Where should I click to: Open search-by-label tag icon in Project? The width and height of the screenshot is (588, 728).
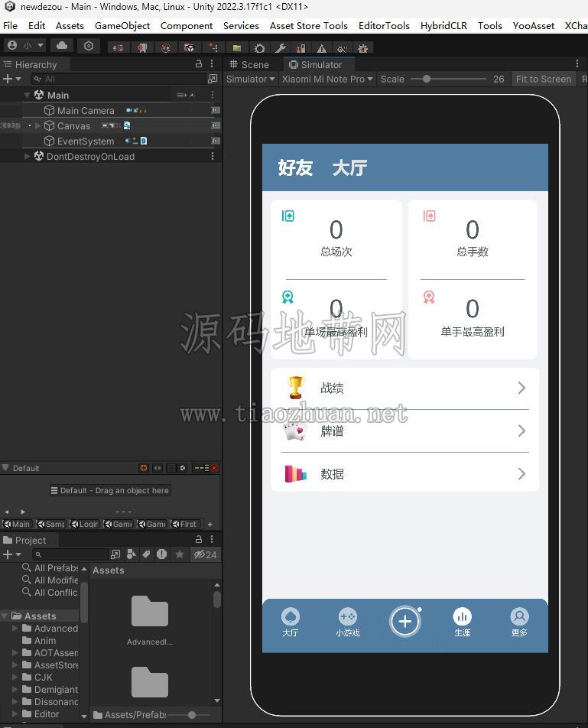146,554
